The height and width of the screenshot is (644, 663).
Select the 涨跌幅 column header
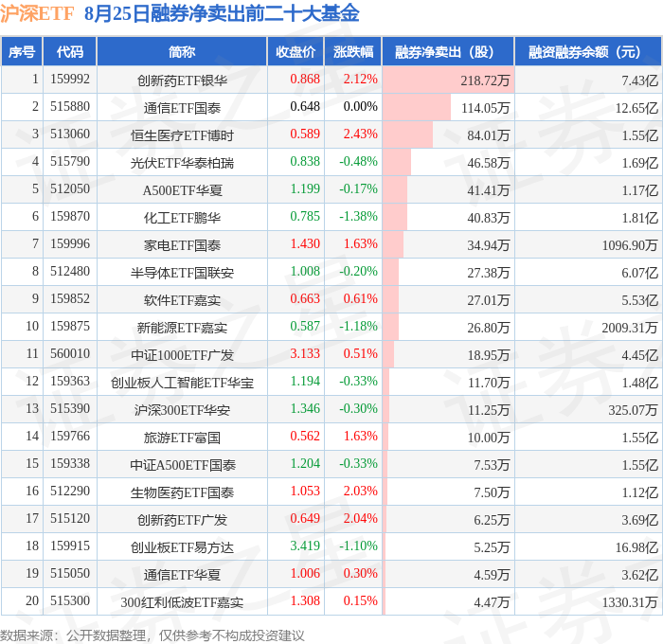(353, 51)
